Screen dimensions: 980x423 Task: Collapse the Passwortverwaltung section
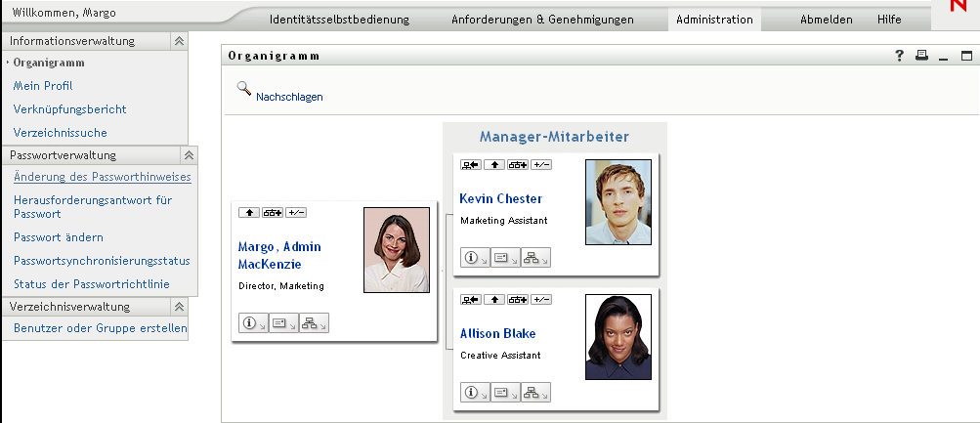point(189,155)
